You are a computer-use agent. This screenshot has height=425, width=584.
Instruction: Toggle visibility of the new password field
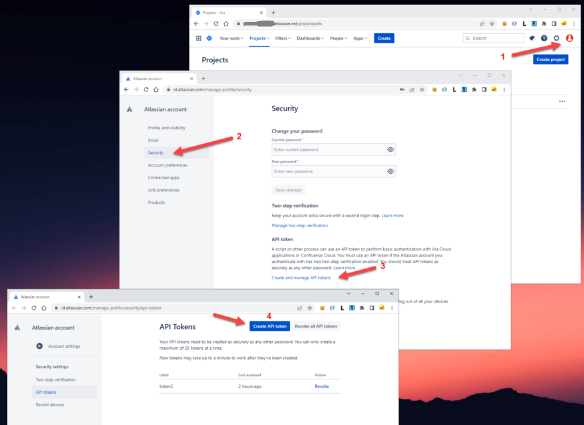pos(390,171)
